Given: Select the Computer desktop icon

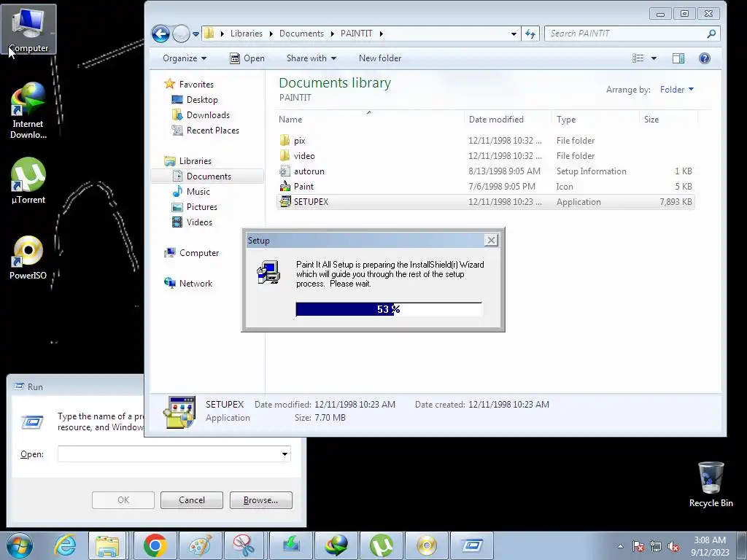Looking at the screenshot, I should (28, 28).
